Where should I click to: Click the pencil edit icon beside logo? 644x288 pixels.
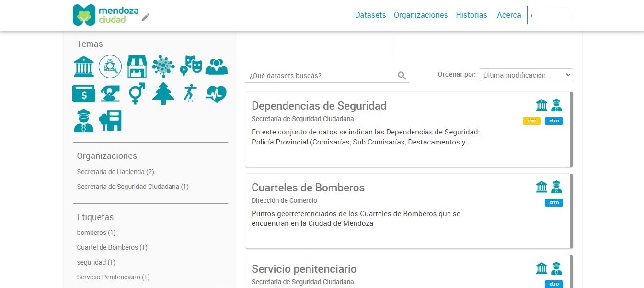146,17
